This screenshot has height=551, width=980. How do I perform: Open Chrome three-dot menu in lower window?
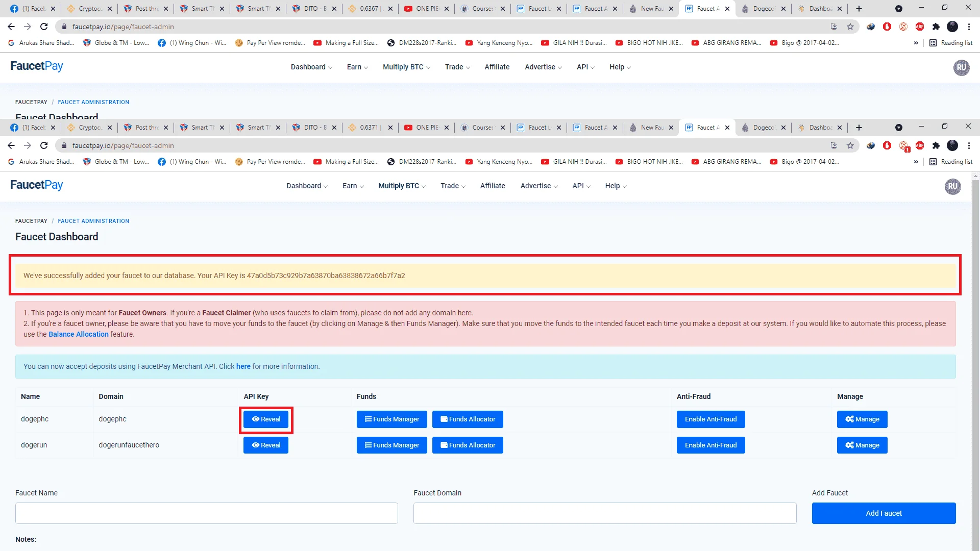[969, 146]
